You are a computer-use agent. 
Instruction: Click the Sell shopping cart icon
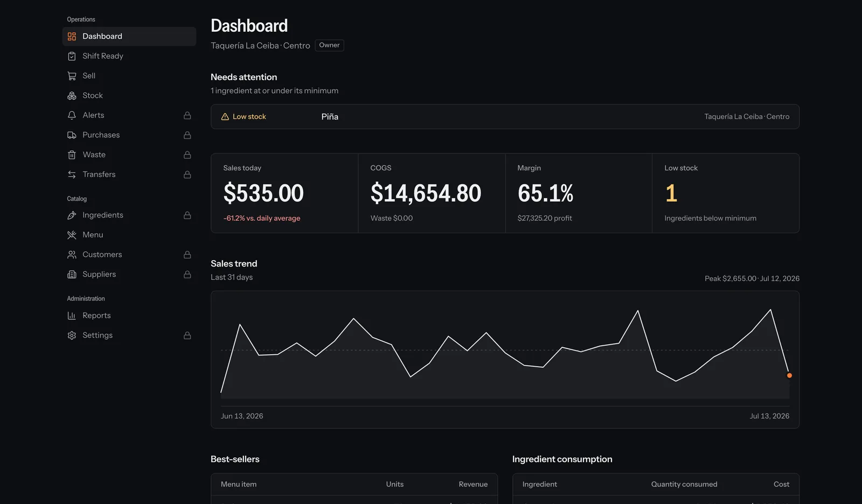72,76
